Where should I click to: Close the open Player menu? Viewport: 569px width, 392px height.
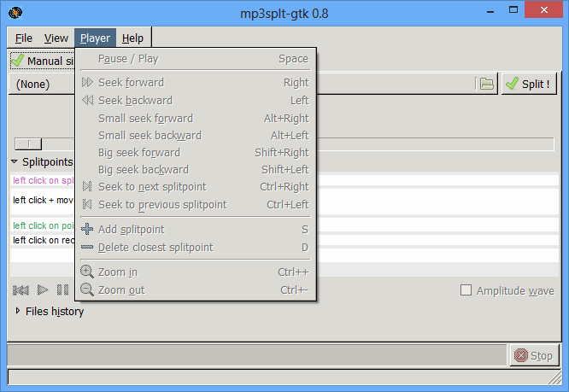pos(95,38)
